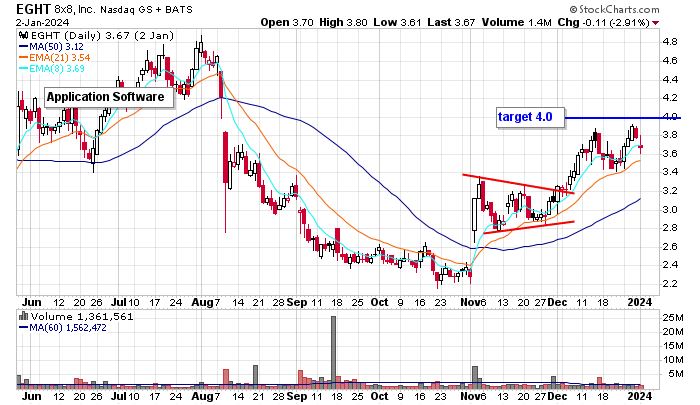The height and width of the screenshot is (405, 700).
Task: Open the StockCharts.com copyright link
Action: click(614, 9)
